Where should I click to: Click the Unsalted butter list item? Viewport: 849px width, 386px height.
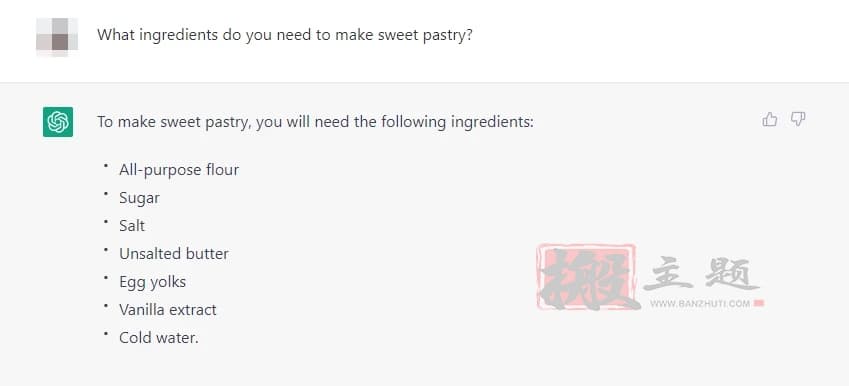174,254
